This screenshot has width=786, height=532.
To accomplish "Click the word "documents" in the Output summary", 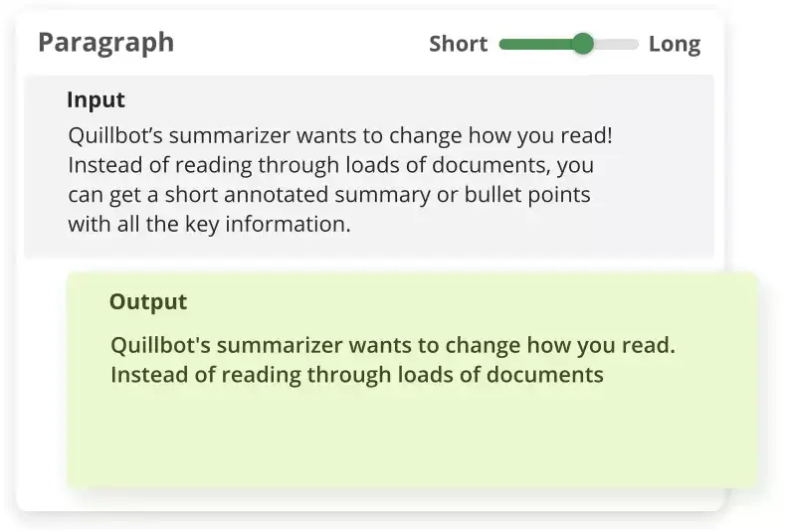I will pyautogui.click(x=551, y=375).
